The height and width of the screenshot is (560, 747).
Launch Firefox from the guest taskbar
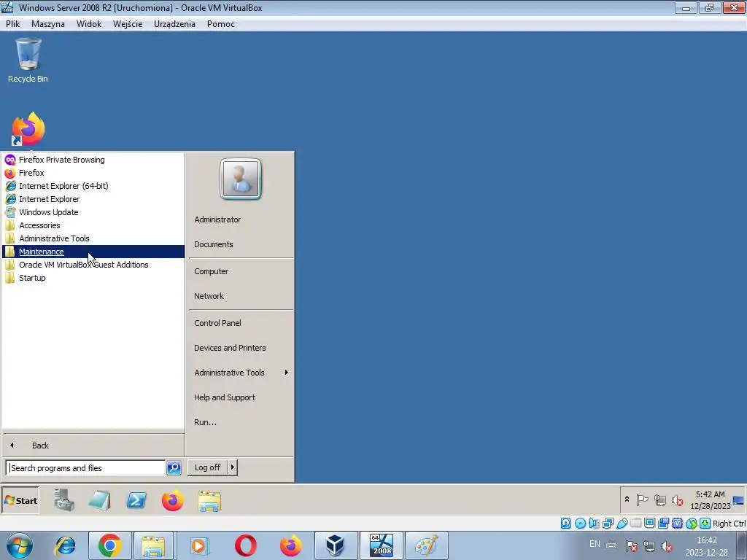coord(172,500)
